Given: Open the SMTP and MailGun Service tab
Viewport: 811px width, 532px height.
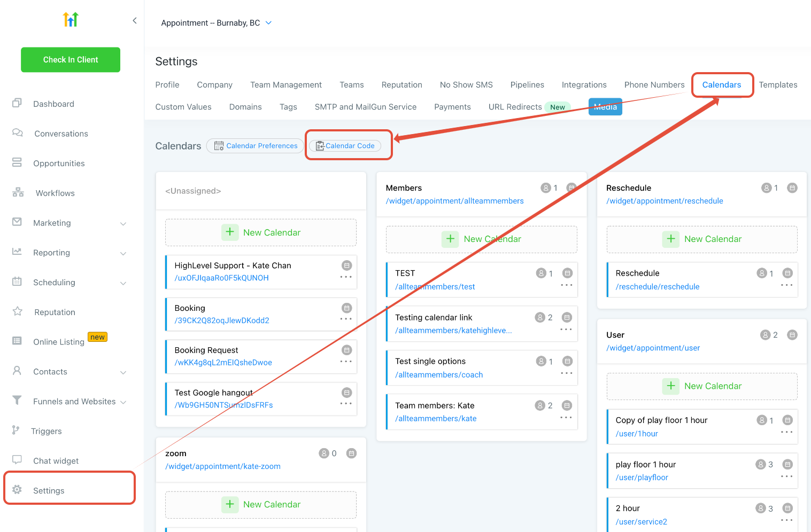Looking at the screenshot, I should coord(366,107).
